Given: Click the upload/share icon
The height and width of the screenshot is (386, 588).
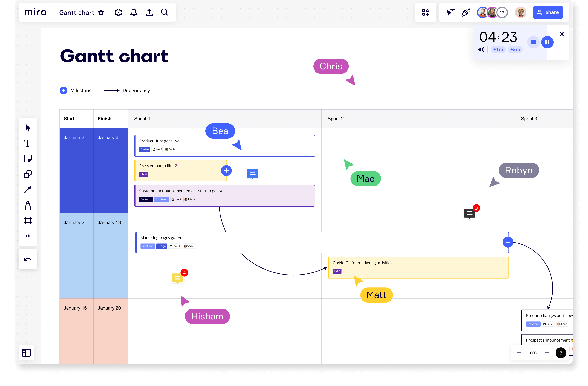Looking at the screenshot, I should coord(150,12).
